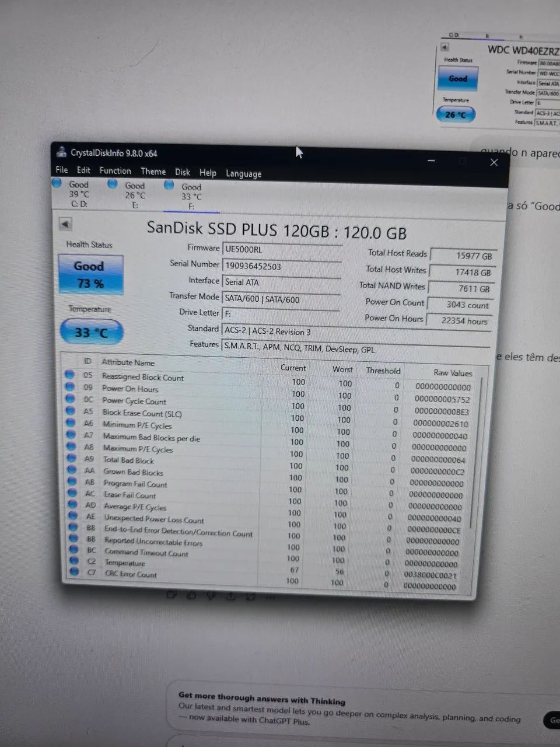Click status circle of Grown Bad Blocks

(72, 470)
